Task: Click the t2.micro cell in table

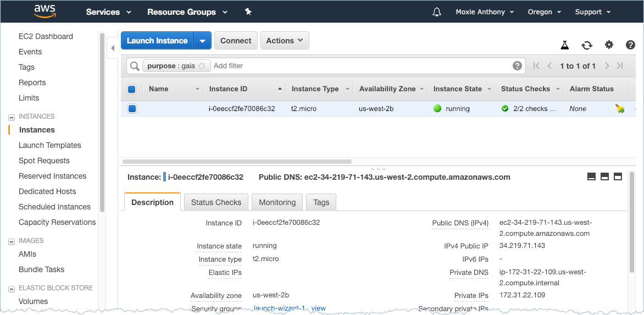Action: pyautogui.click(x=304, y=109)
